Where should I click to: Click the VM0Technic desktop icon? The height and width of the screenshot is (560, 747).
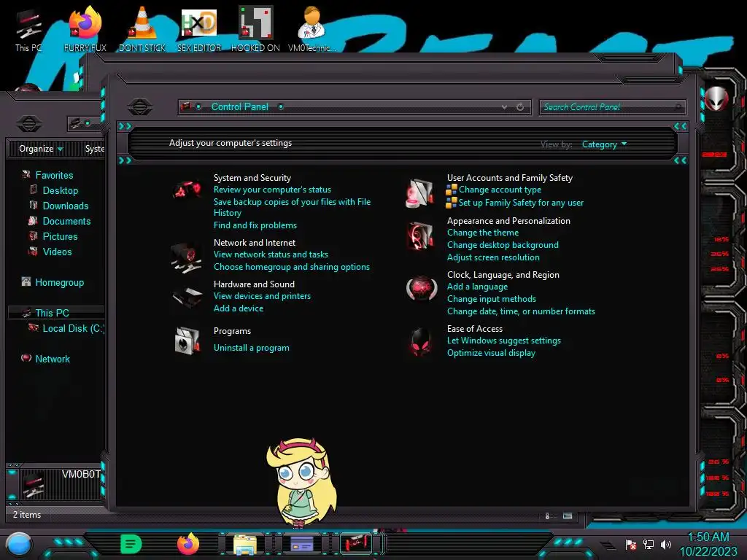pyautogui.click(x=312, y=29)
